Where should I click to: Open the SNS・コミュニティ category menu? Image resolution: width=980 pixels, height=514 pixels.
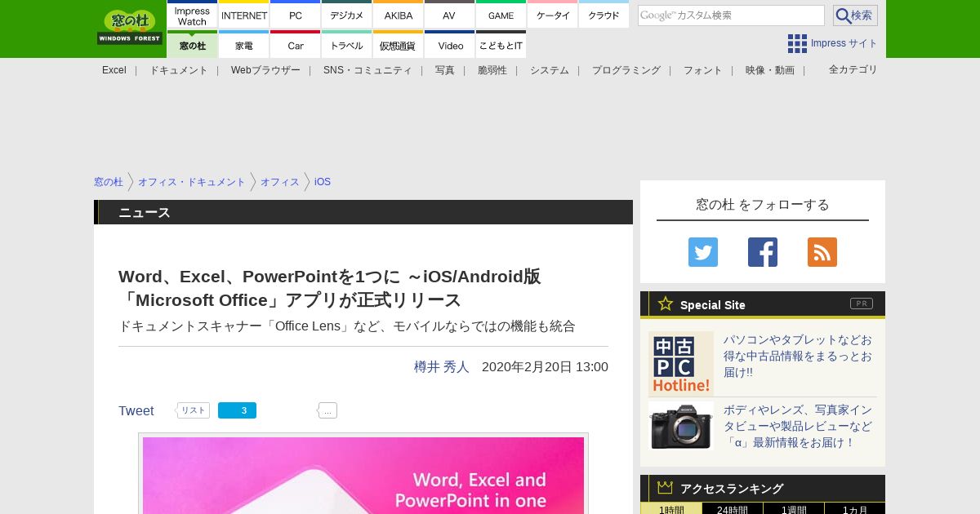pos(367,70)
